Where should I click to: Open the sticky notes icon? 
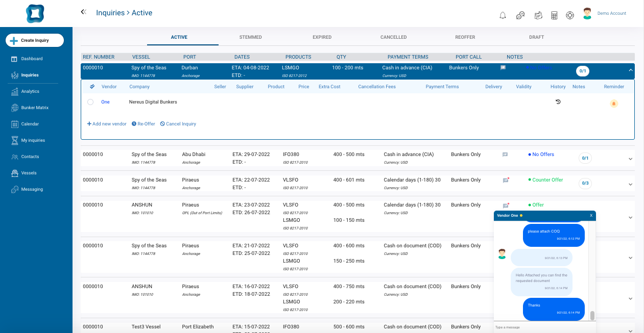tap(538, 15)
